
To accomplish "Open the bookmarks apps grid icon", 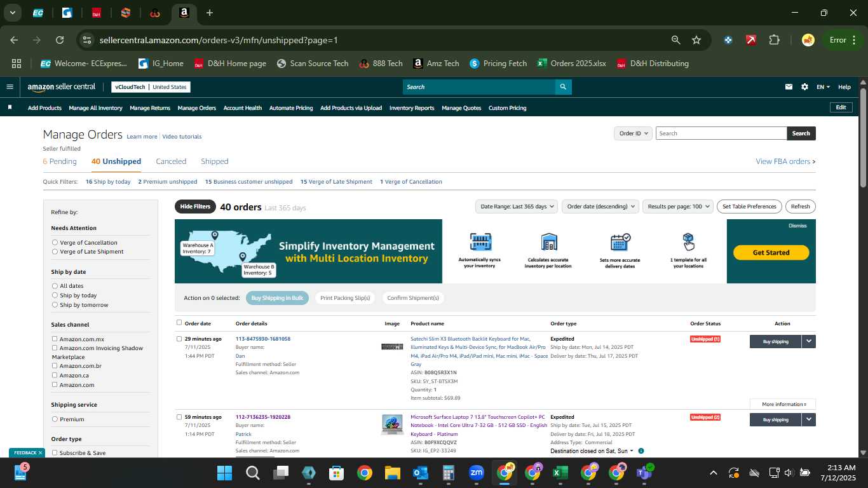I will coord(17,64).
